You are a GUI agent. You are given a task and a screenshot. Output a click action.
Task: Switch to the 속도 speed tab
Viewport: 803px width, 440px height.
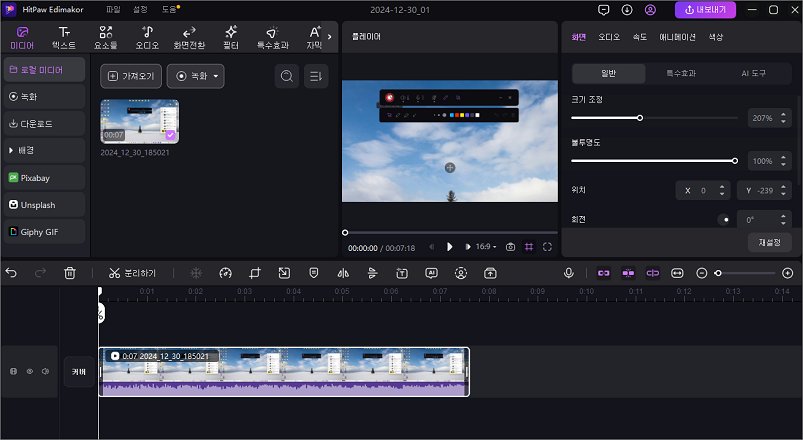coord(640,37)
